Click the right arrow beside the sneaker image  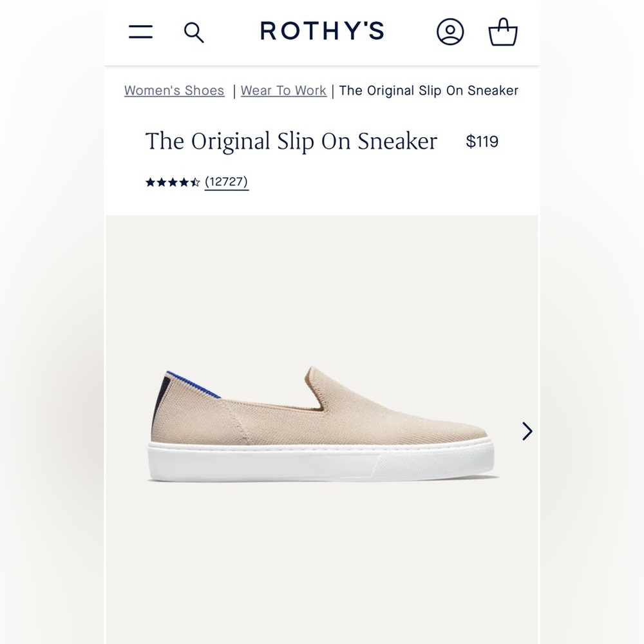[527, 431]
